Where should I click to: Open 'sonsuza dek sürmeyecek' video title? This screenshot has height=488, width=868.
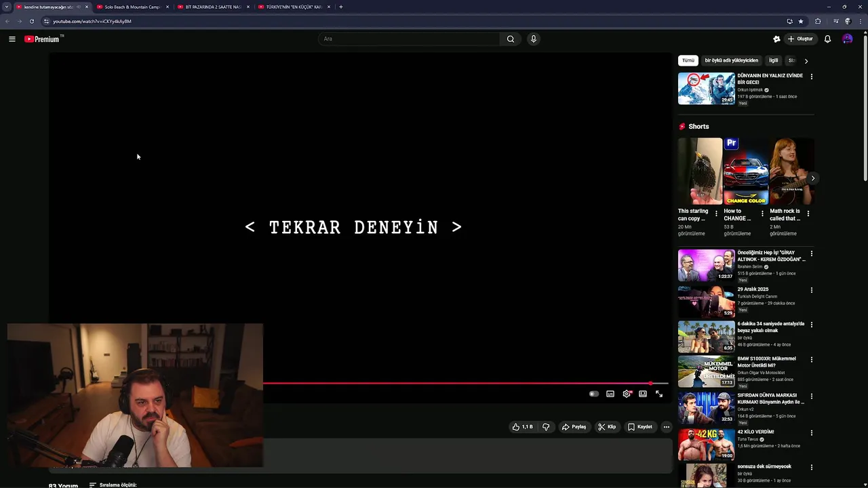(764, 466)
